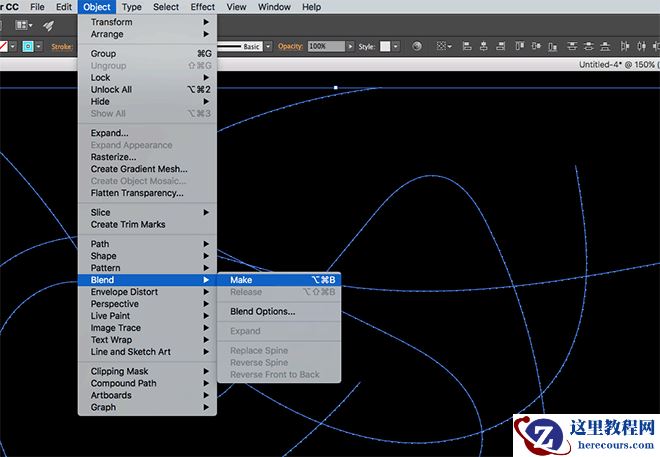Viewport: 660px width, 457px height.
Task: Click the orange Opacity label link
Action: pos(290,46)
